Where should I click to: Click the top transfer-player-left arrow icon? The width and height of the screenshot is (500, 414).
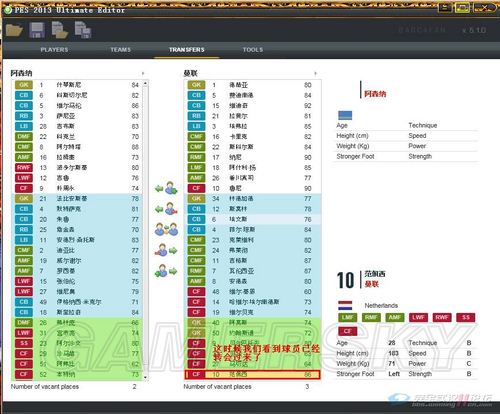point(166,188)
